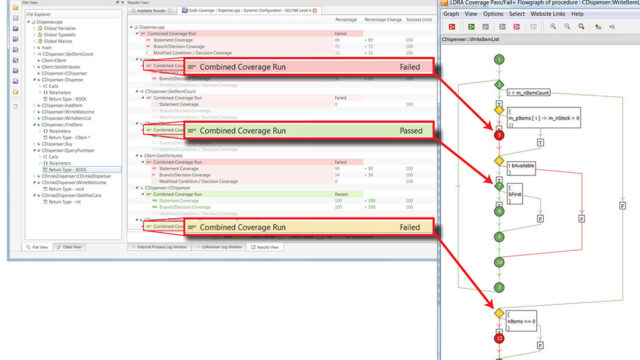Select red node 12 in the flowgraph
This screenshot has height=360, width=640.
(x=499, y=338)
